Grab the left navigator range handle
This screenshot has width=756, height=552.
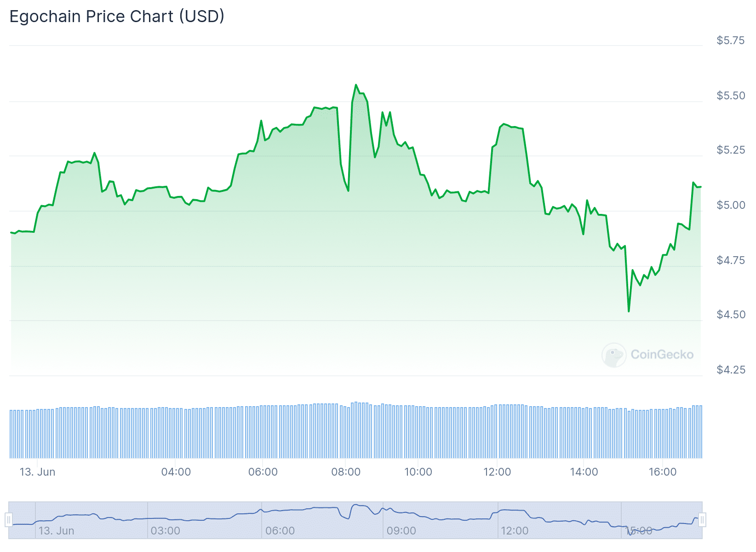9,520
